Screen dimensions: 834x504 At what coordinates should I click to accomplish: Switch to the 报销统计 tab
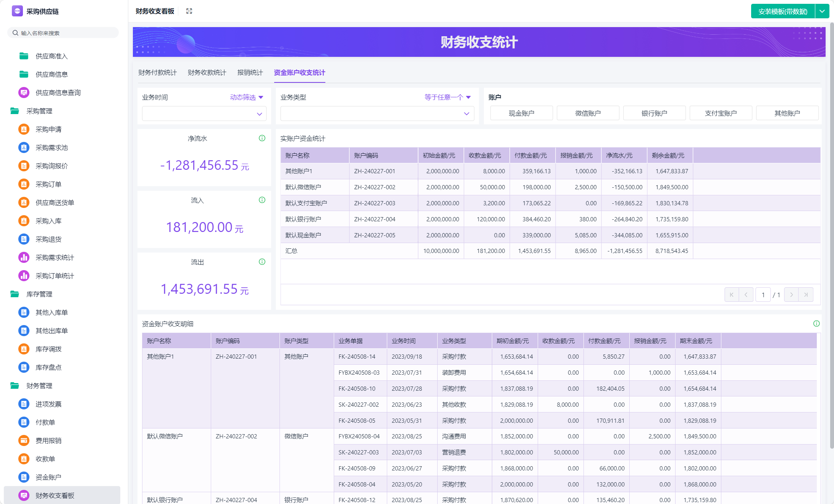point(250,72)
